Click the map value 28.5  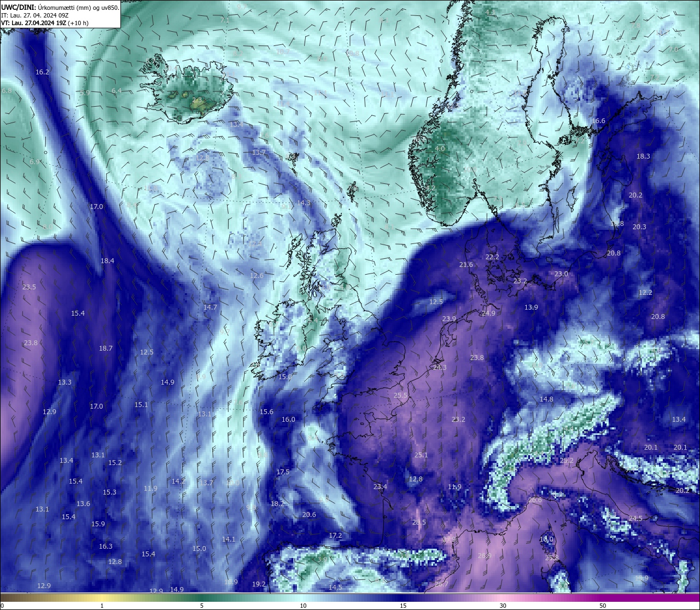point(419,523)
